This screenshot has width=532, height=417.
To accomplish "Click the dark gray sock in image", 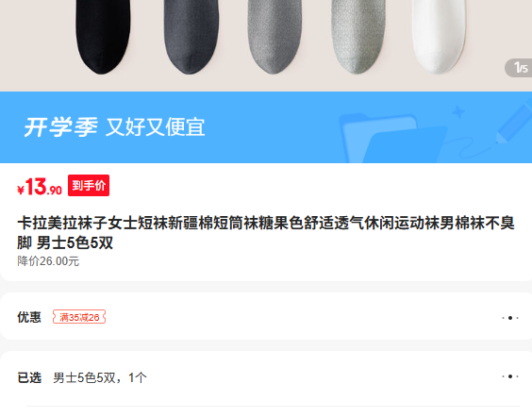I will coord(191,36).
